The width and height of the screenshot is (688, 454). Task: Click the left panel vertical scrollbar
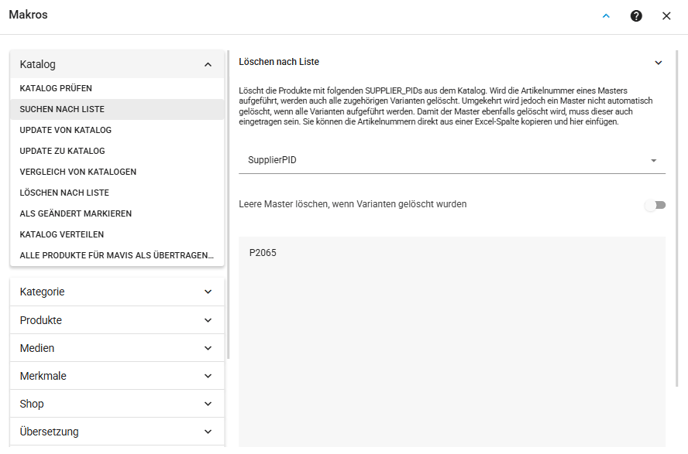pos(228,205)
